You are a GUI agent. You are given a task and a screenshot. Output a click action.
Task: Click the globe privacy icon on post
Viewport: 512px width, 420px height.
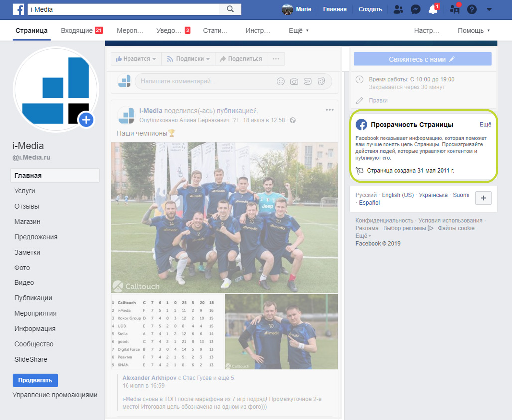[x=293, y=120]
